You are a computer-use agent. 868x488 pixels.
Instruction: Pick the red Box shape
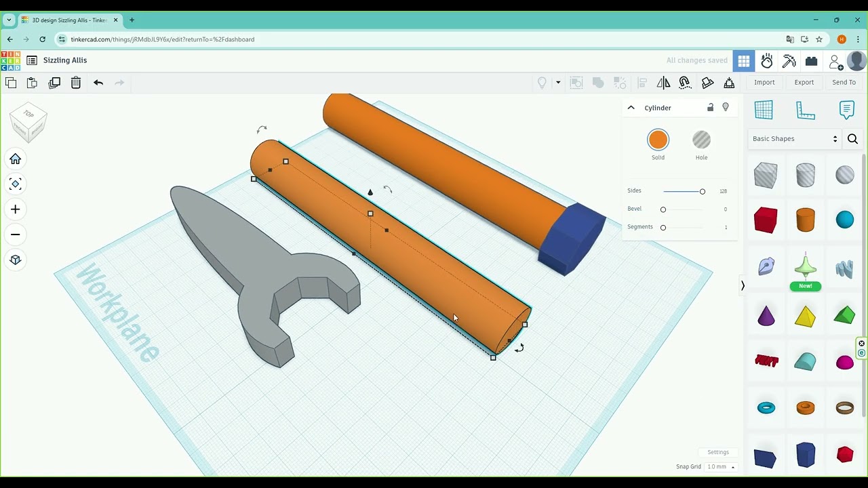click(766, 220)
